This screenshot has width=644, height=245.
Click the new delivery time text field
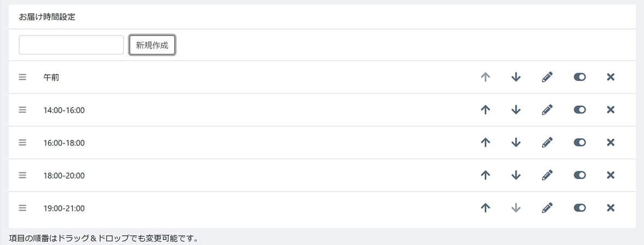[71, 45]
